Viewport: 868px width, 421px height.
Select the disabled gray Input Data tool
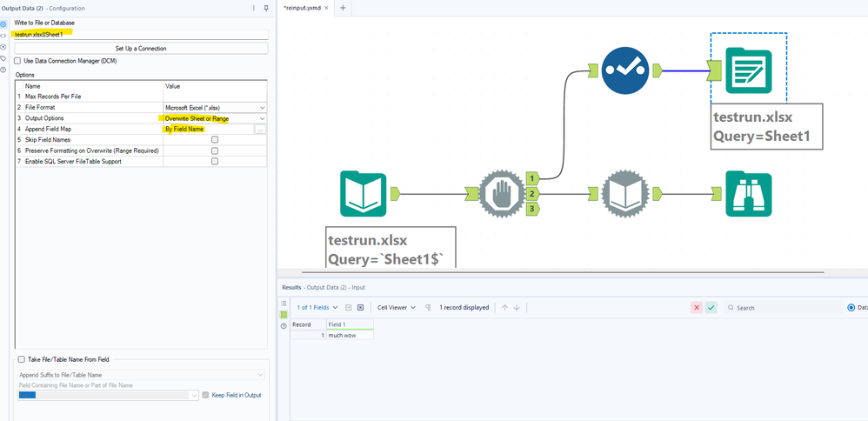click(625, 194)
